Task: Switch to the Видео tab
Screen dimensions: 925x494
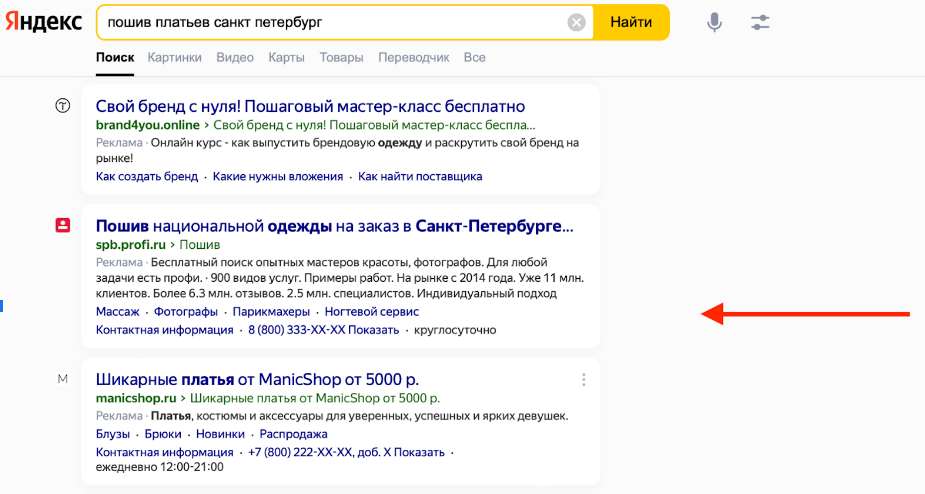Action: [x=235, y=58]
